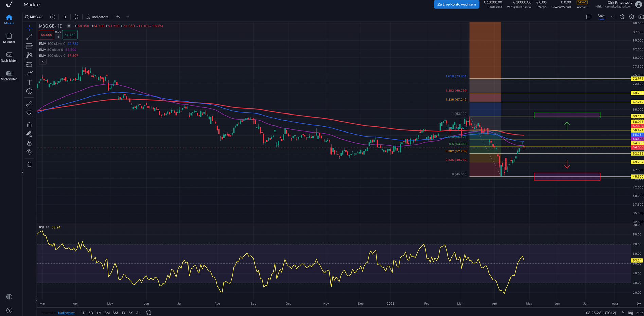Click the zoom in tool

(29, 112)
